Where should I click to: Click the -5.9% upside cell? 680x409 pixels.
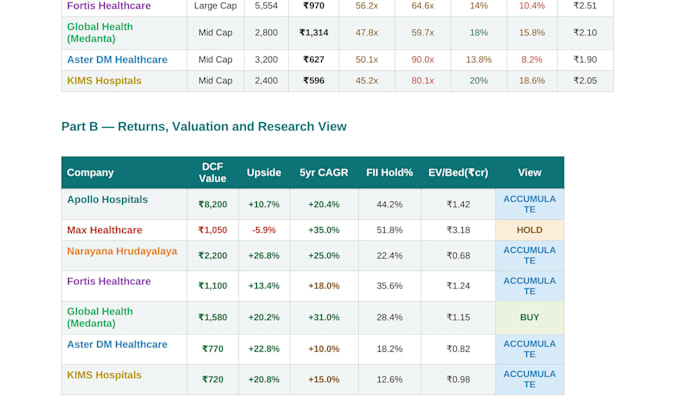[x=264, y=230]
